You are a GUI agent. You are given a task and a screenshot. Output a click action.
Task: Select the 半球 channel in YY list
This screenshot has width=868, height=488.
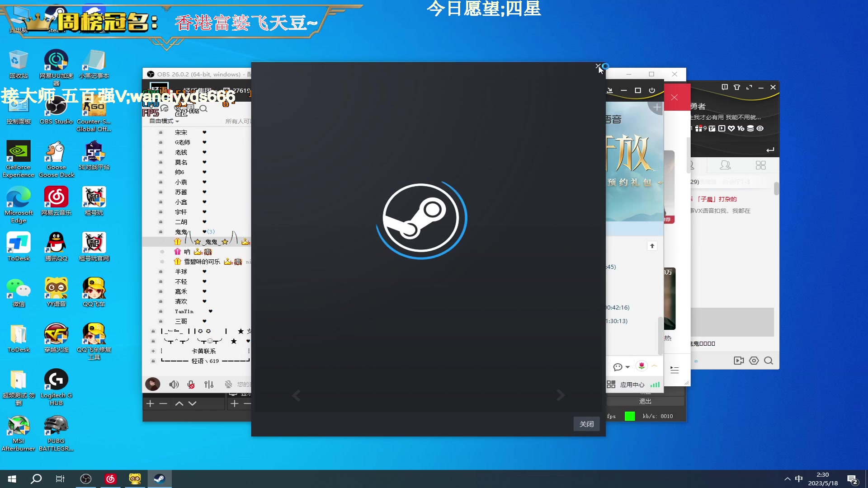point(181,272)
